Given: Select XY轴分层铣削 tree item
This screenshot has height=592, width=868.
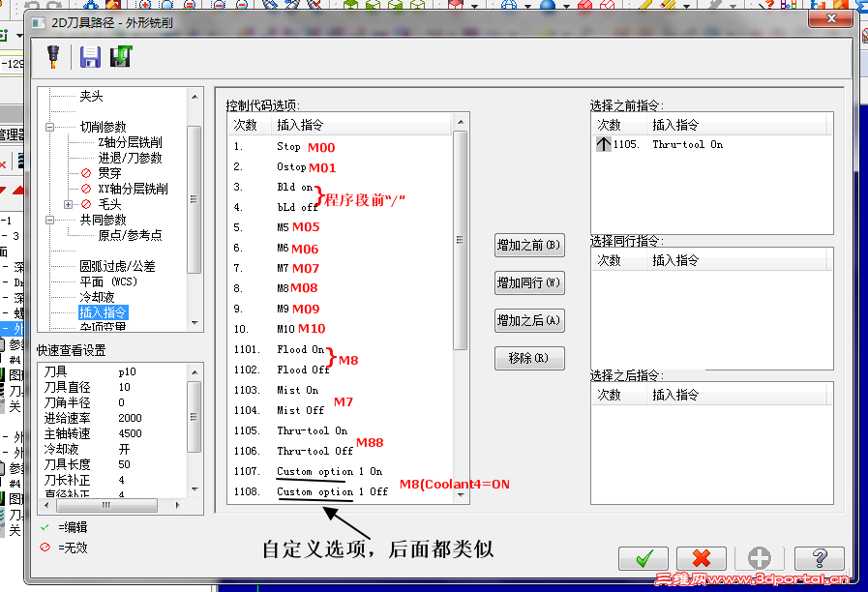Looking at the screenshot, I should tap(133, 189).
